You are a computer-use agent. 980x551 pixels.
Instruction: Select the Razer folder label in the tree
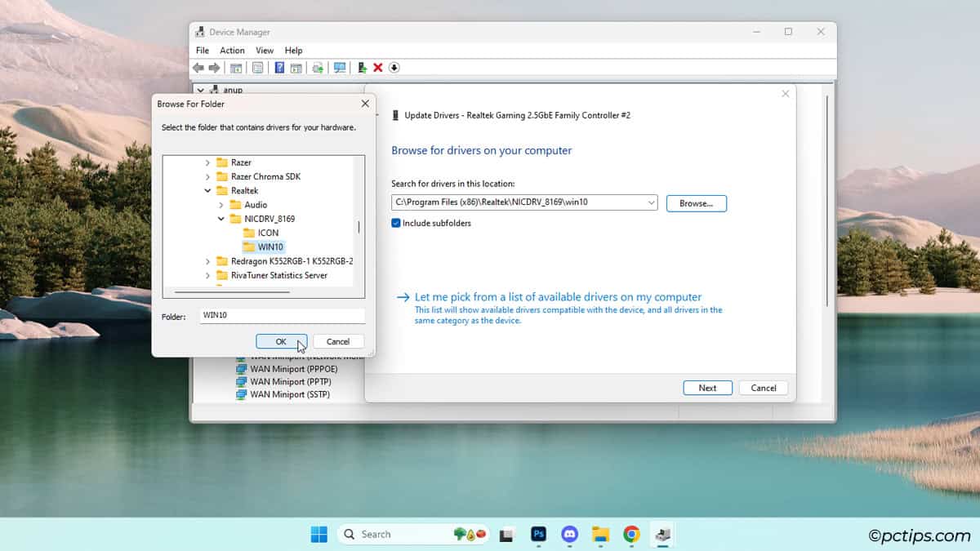pos(241,162)
